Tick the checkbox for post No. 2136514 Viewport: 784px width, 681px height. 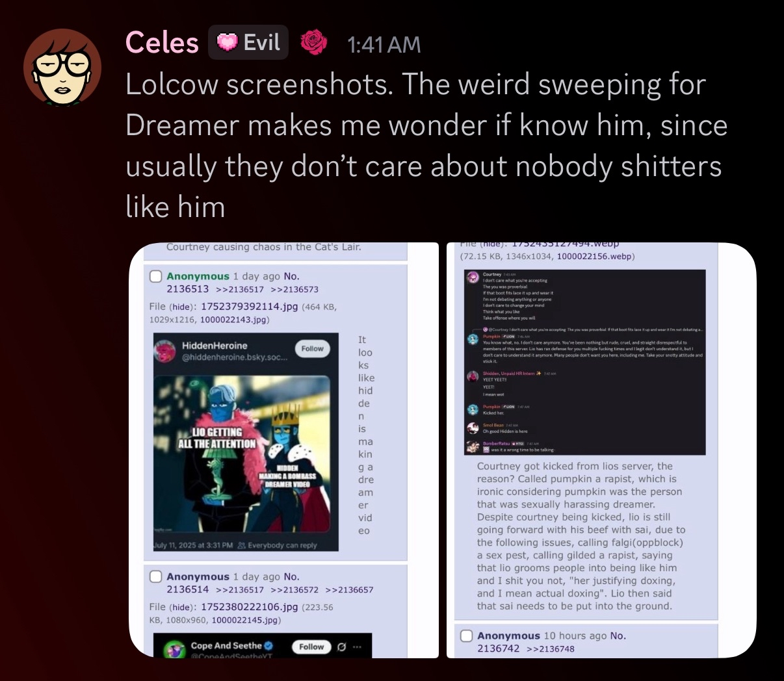tap(156, 576)
